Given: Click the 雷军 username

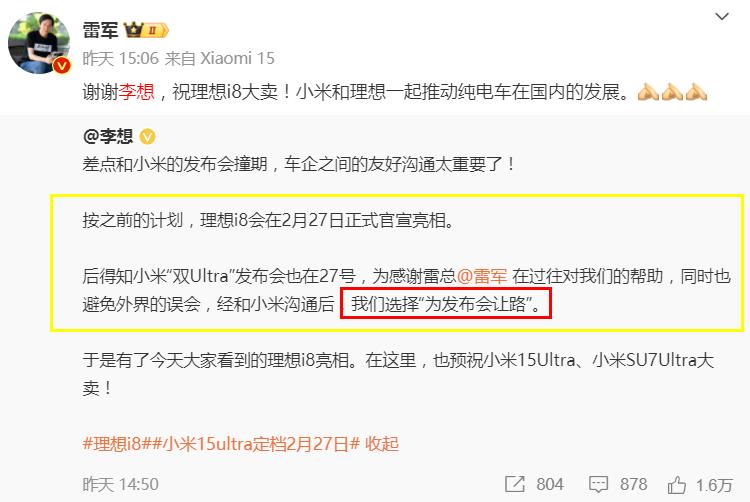Looking at the screenshot, I should [x=100, y=30].
